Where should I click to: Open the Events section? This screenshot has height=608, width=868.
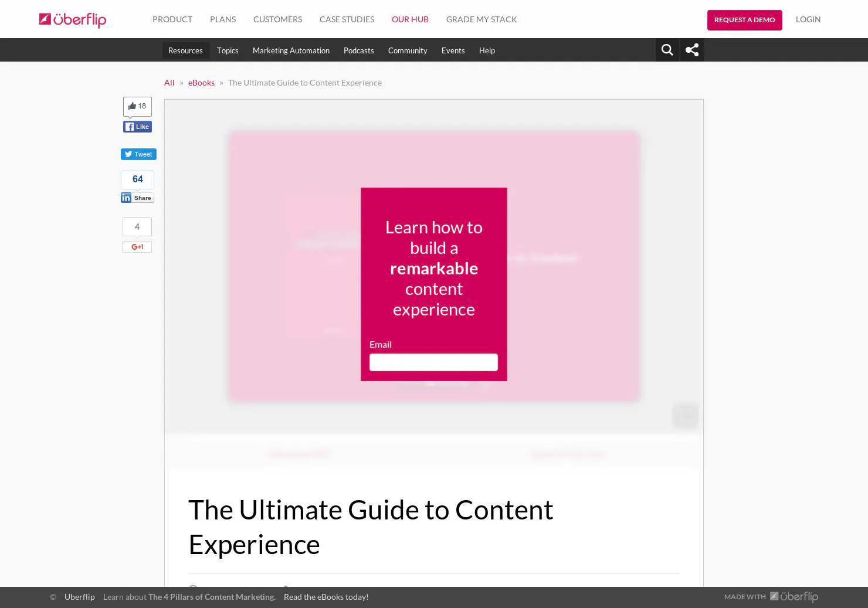coord(453,50)
